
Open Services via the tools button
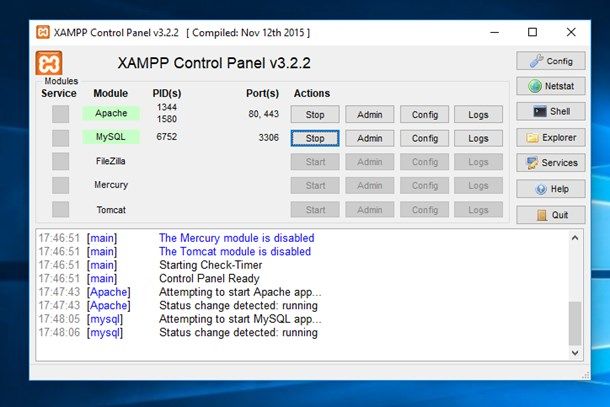pos(550,163)
